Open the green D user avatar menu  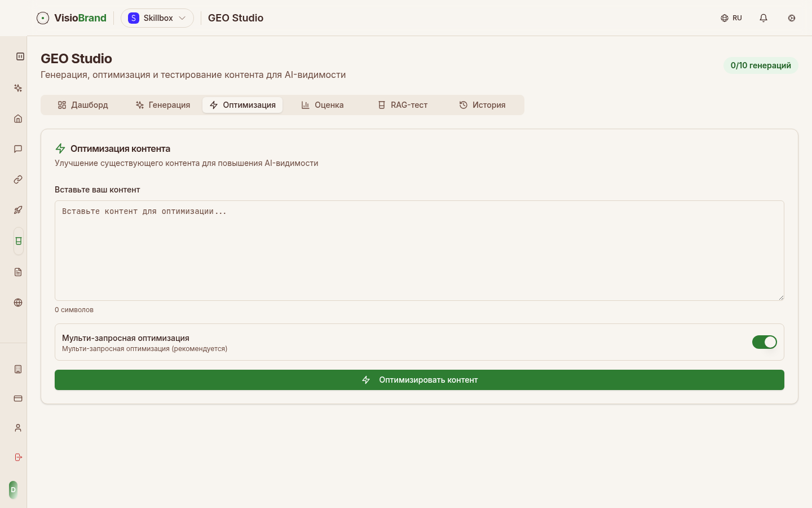pos(14,490)
